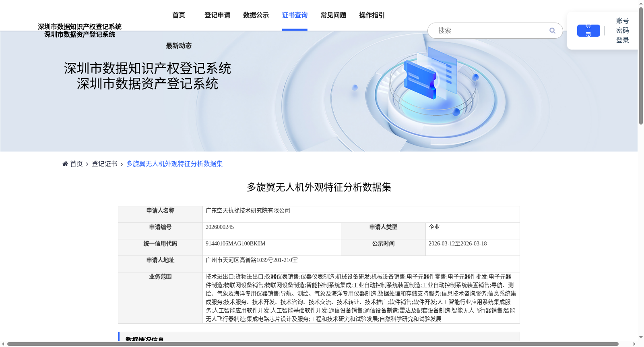Click the 公示时间 label cell
Viewport: 644px width, 347px height.
383,247
